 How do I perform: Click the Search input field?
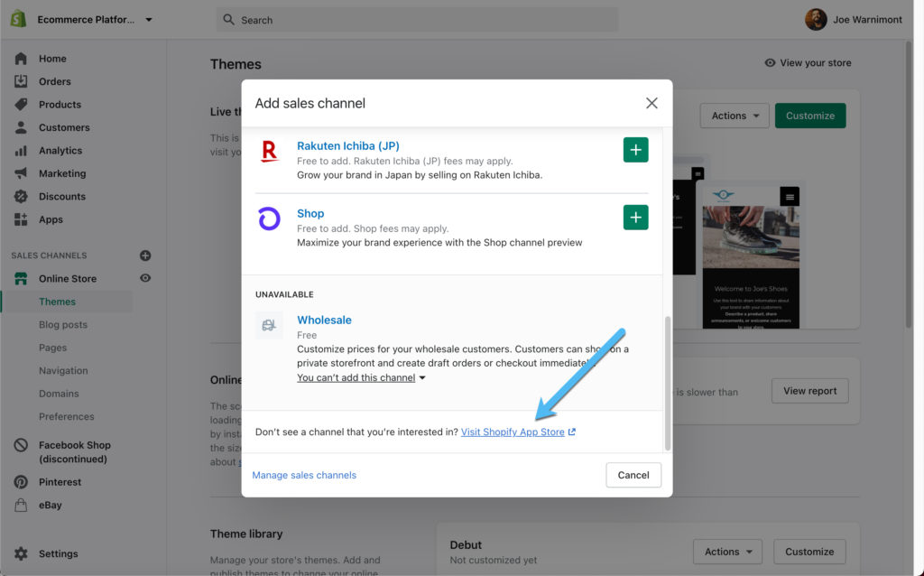click(417, 20)
